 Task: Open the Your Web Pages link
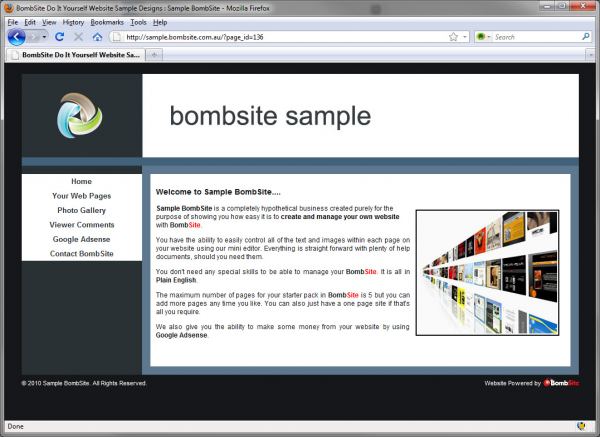(82, 196)
